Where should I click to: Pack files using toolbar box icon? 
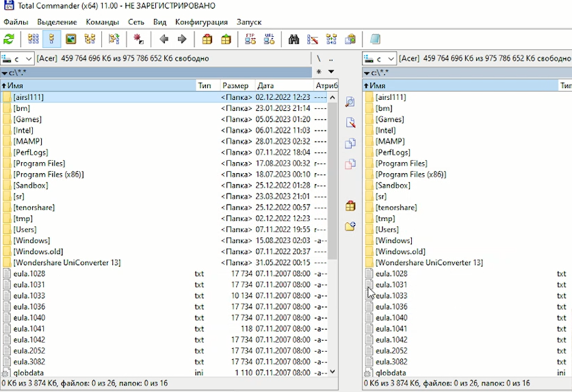click(x=207, y=39)
